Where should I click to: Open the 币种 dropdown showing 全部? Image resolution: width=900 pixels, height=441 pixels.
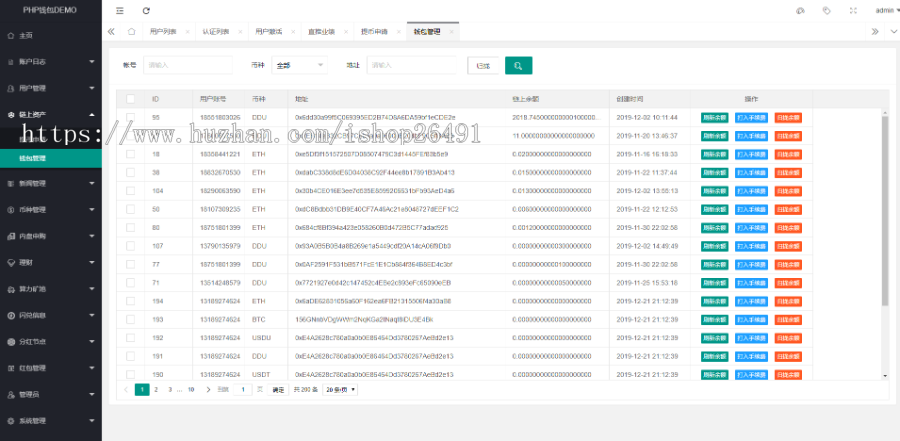pos(300,65)
